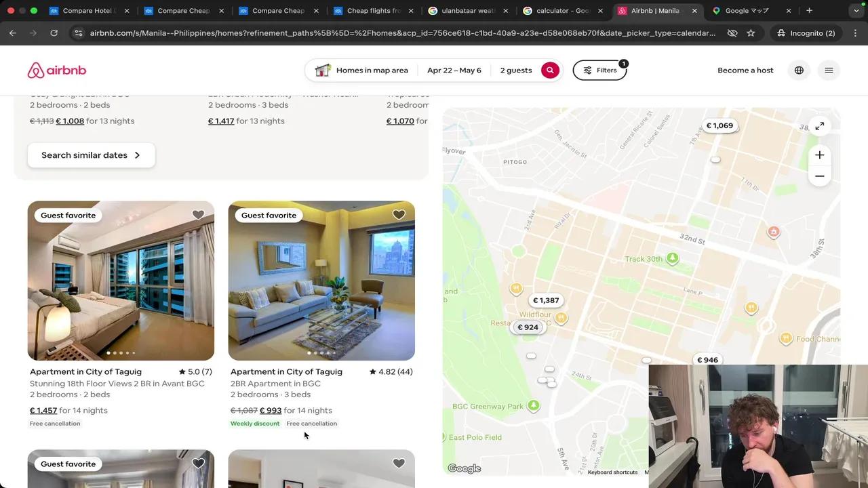Open the Stunning 18th Floor Views listing photo
The image size is (868, 488).
click(x=121, y=281)
